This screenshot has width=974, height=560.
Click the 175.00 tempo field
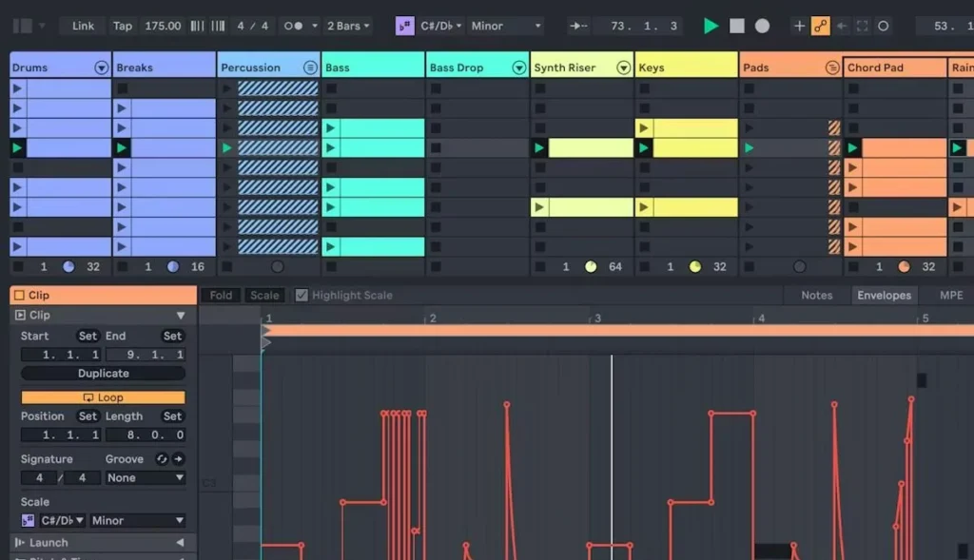point(163,26)
